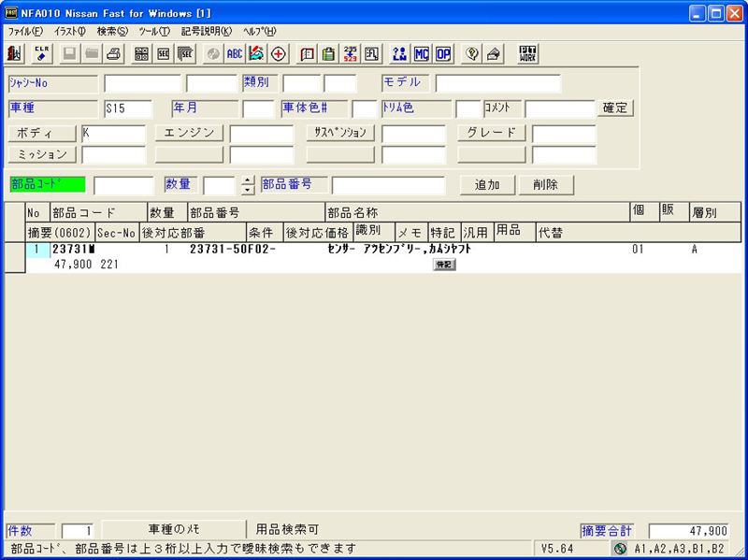Click the stacked SEC pages toolbar icon
Image resolution: width=748 pixels, height=560 pixels.
click(185, 54)
